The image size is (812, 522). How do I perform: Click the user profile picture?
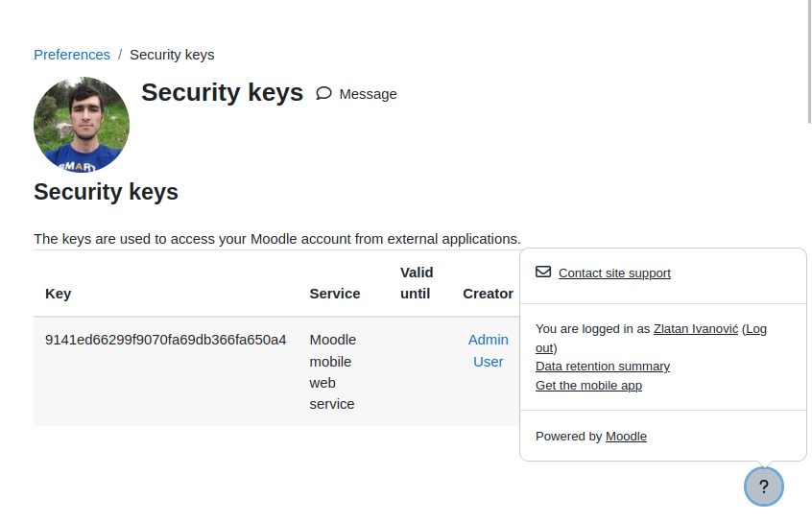(x=82, y=125)
